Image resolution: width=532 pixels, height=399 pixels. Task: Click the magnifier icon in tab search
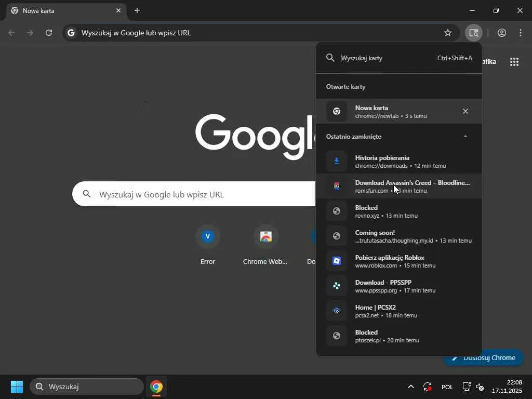pos(330,58)
